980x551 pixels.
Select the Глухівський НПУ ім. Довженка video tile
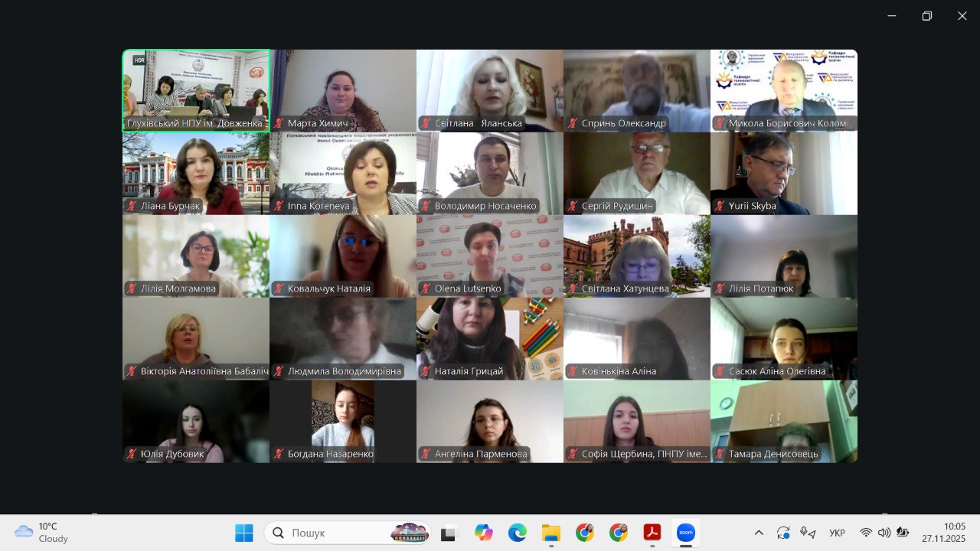coord(196,90)
